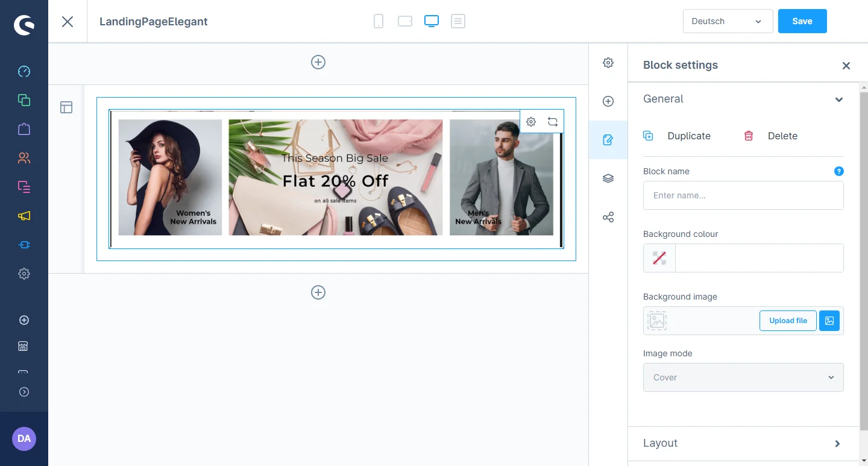Screen dimensions: 868x466
Task: Switch to form view mode
Action: (458, 22)
